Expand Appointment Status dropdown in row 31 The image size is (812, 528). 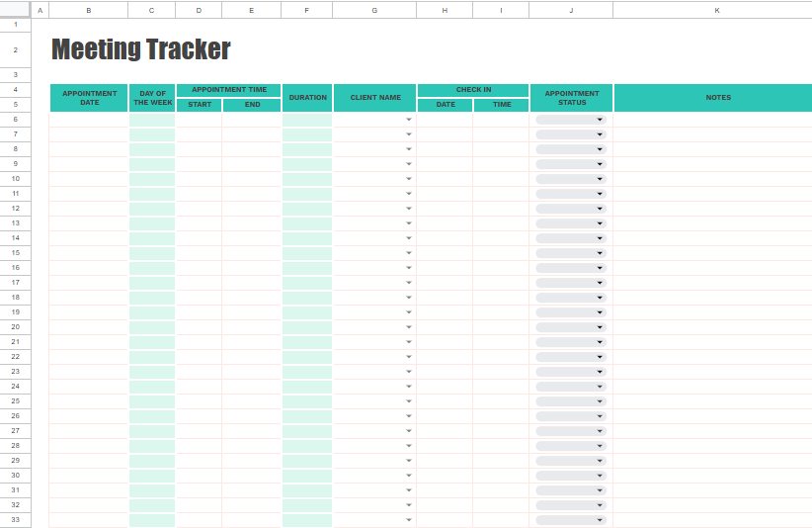(x=571, y=490)
